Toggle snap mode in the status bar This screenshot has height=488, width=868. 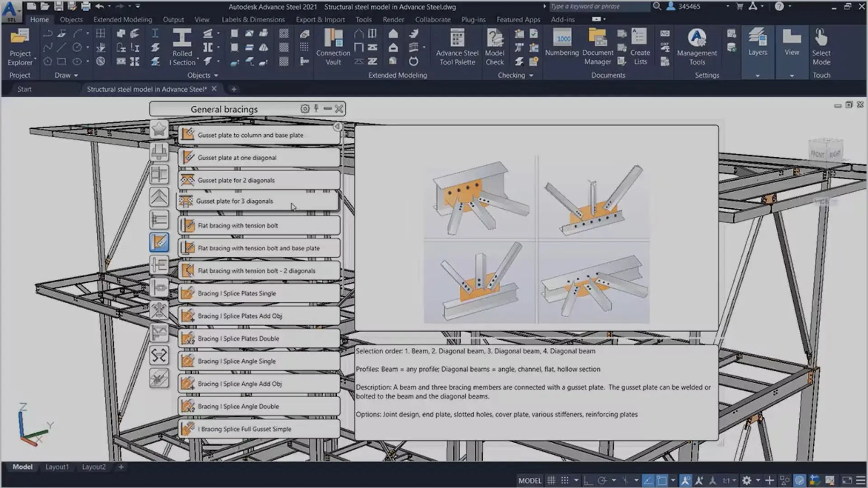click(565, 480)
